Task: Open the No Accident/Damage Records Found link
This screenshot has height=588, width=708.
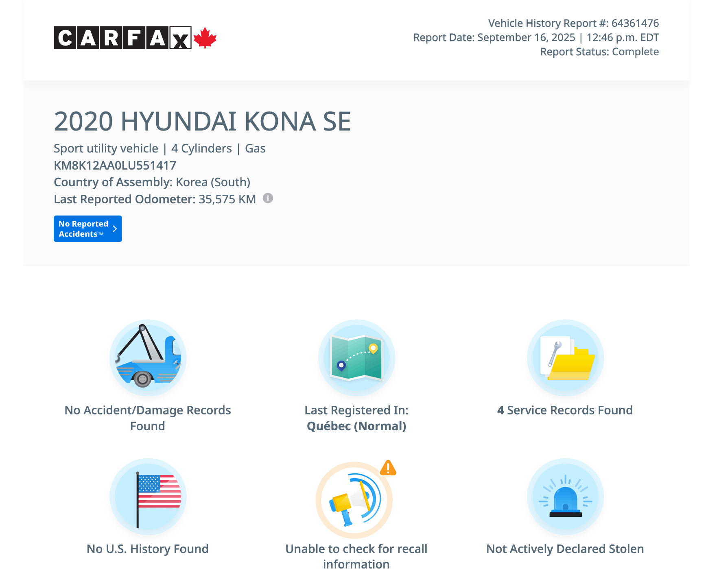Action: coord(148,418)
